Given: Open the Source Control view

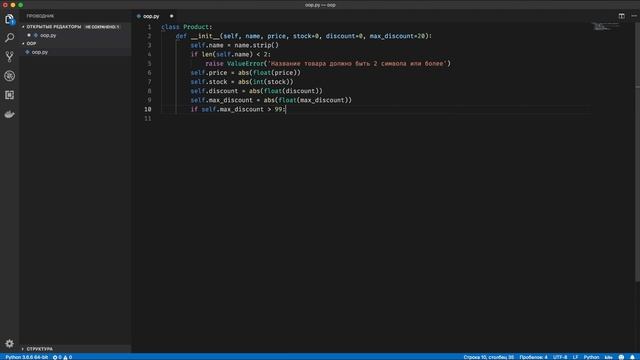Looking at the screenshot, I should pos(9,57).
